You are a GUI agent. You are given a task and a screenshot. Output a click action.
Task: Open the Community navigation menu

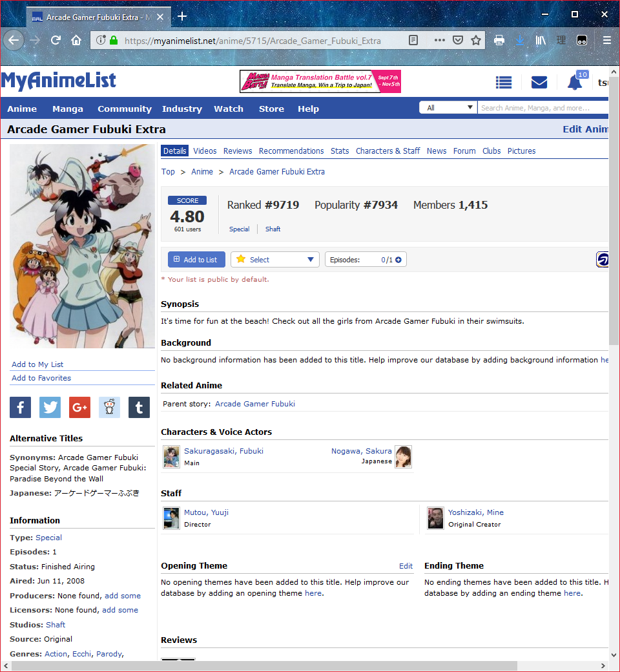125,109
